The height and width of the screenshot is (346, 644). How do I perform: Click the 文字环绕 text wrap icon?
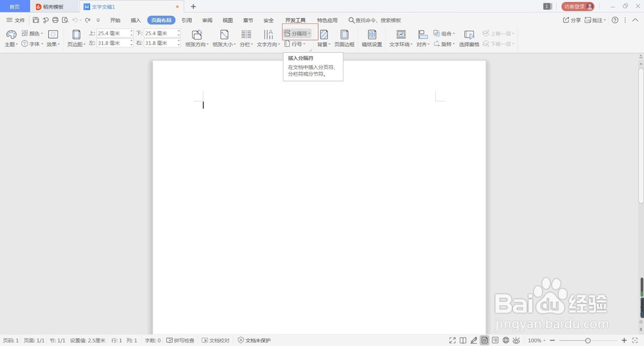tap(401, 35)
